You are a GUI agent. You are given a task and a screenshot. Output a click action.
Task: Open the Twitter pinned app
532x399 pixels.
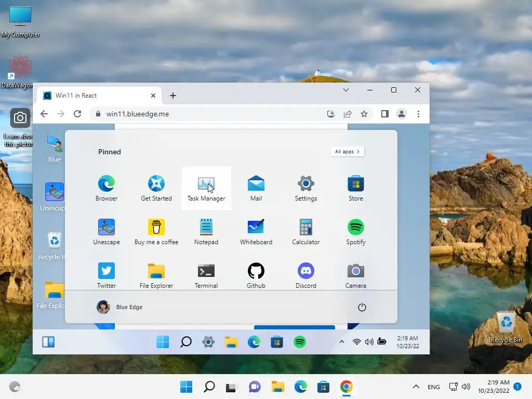pos(106,275)
